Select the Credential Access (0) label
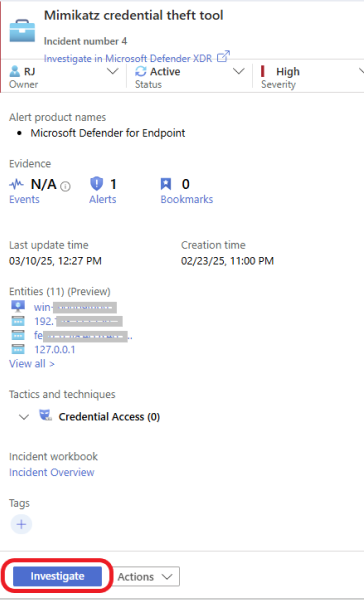The width and height of the screenshot is (364, 600). tap(109, 417)
